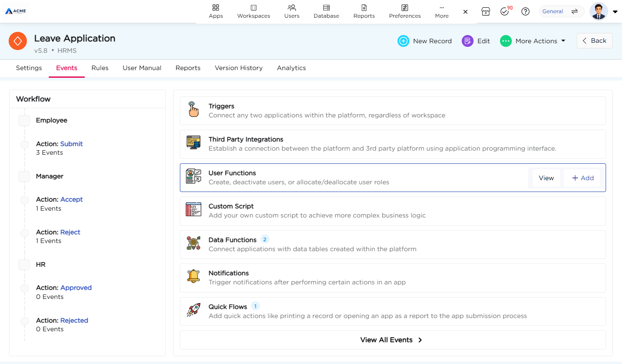The height and width of the screenshot is (364, 622).
Task: Switch to the Settings tab
Action: click(x=29, y=68)
